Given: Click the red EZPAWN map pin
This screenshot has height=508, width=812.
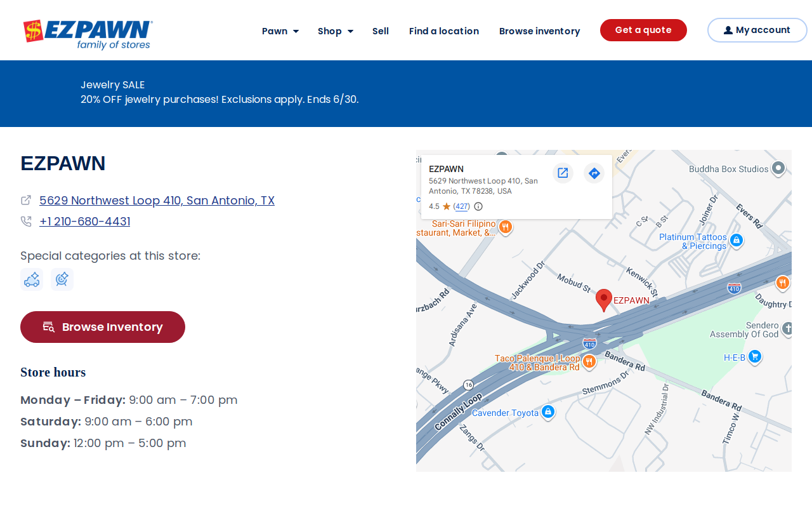Looking at the screenshot, I should click(604, 300).
